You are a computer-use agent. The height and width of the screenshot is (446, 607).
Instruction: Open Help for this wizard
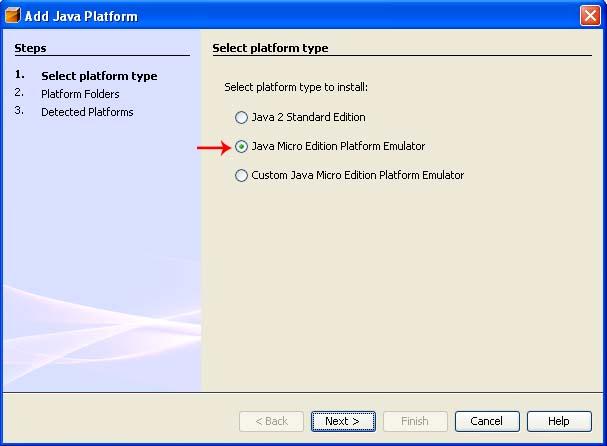tap(559, 421)
